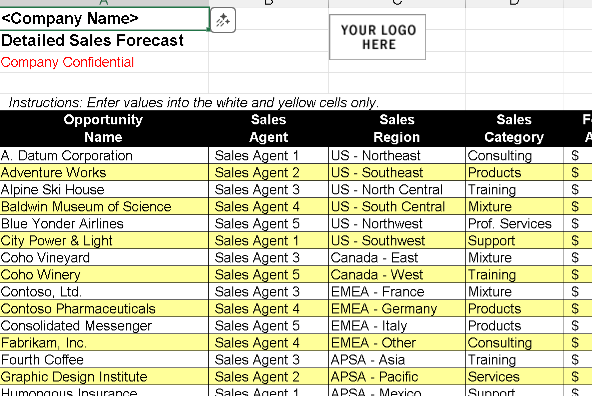Click the Sales Agent column header
This screenshot has width=592, height=396.
(268, 128)
